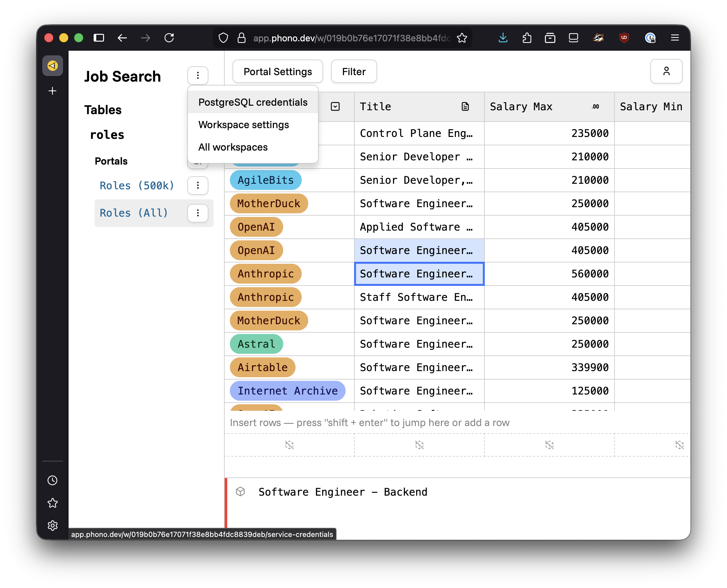Click the select-all checkbox in the table header
The width and height of the screenshot is (727, 588).
pyautogui.click(x=336, y=106)
